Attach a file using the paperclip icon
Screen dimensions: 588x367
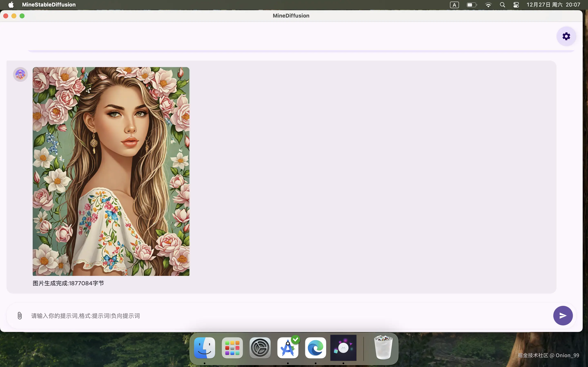20,316
